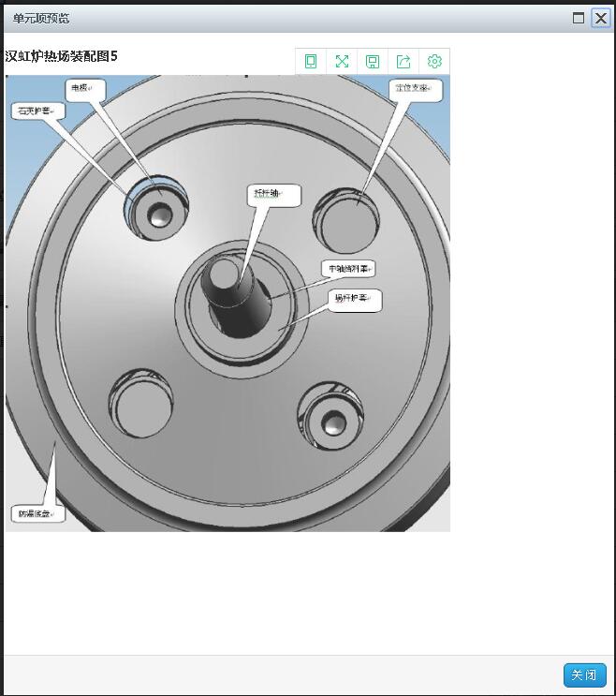Image resolution: width=616 pixels, height=696 pixels.
Task: Click the 电极 callout label
Action: (x=83, y=89)
